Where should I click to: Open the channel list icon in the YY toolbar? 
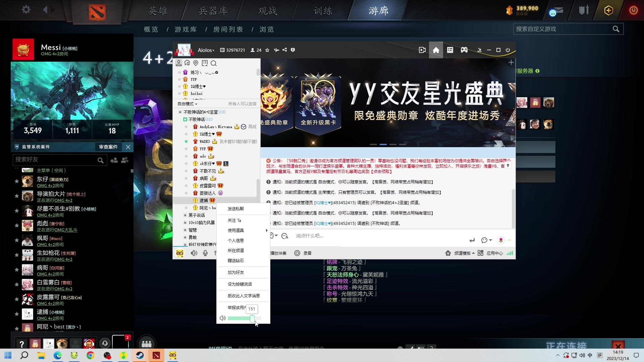pyautogui.click(x=450, y=50)
